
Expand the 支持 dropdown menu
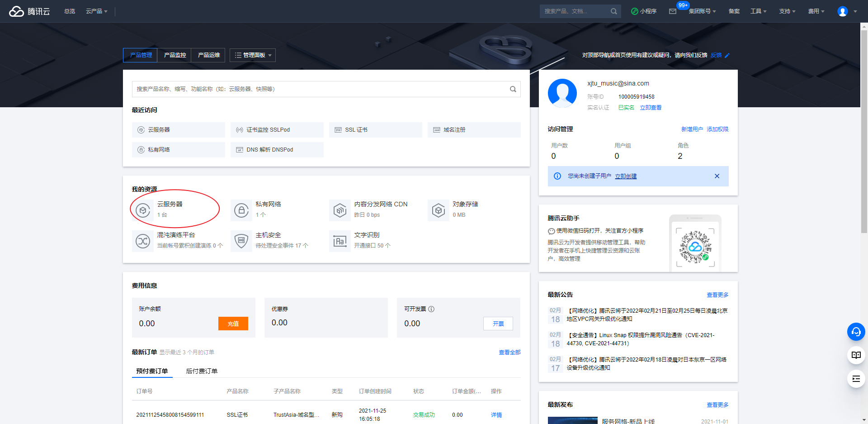(787, 11)
